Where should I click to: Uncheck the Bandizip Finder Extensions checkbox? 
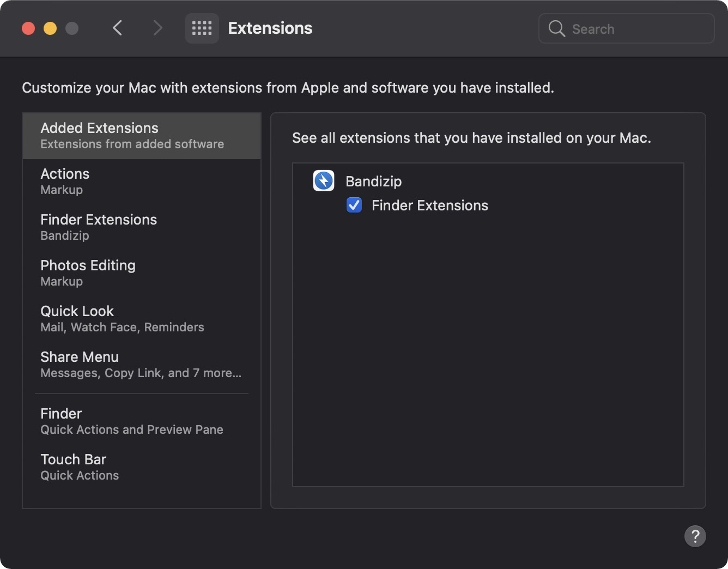[x=354, y=205]
